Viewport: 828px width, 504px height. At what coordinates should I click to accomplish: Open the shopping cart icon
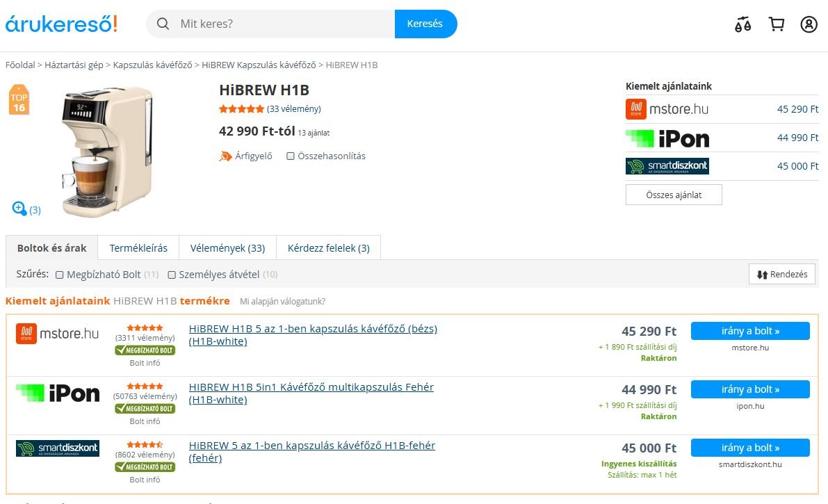(777, 24)
